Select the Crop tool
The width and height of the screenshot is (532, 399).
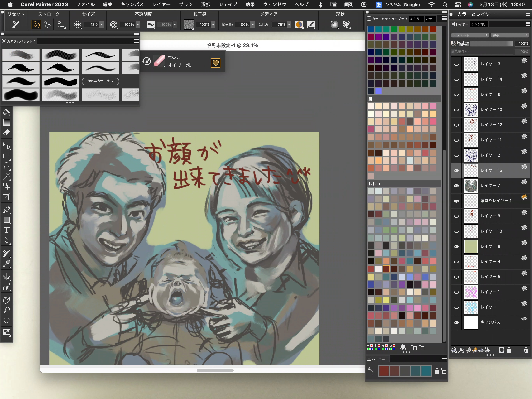(x=6, y=196)
